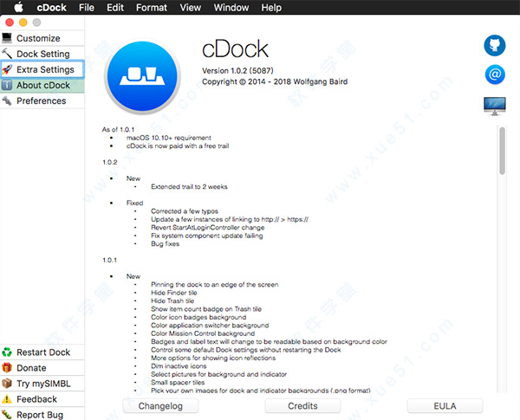Click 'Hide Finder tile' line

pos(174,293)
